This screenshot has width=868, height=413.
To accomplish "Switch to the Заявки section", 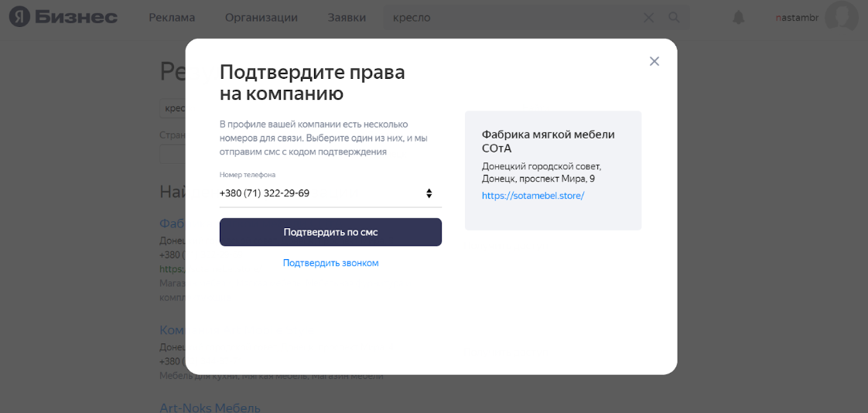I will point(347,18).
